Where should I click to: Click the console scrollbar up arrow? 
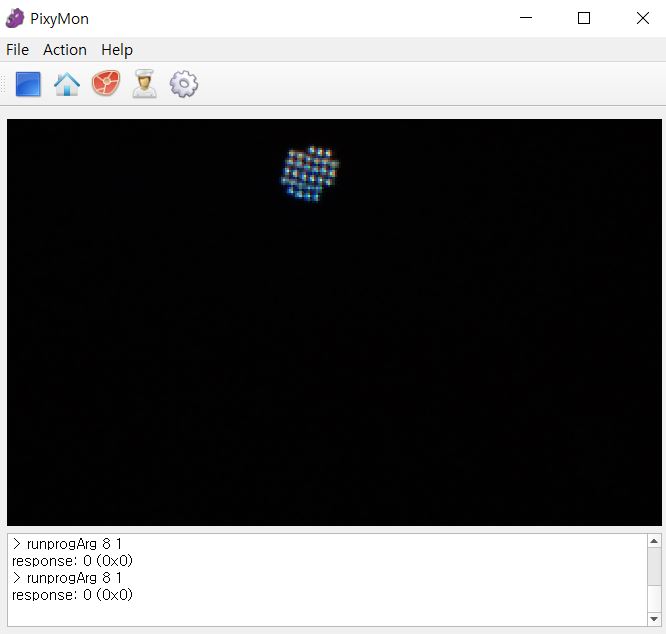654,541
